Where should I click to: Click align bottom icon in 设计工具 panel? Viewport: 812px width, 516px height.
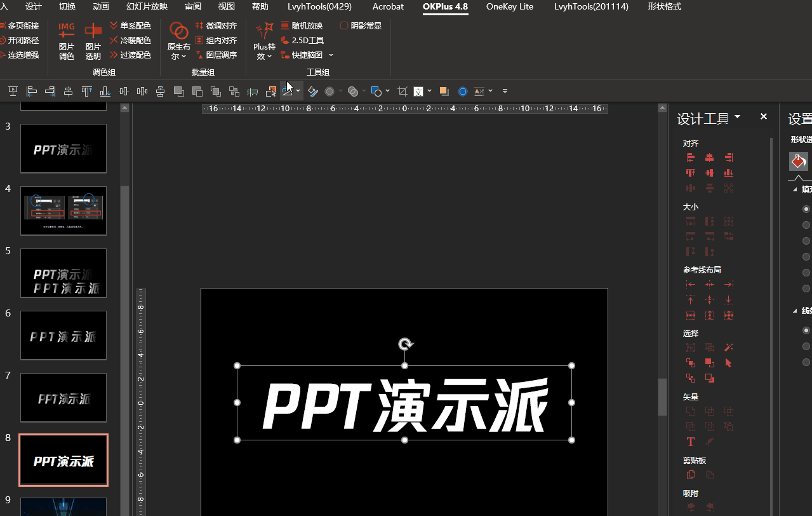coord(729,173)
